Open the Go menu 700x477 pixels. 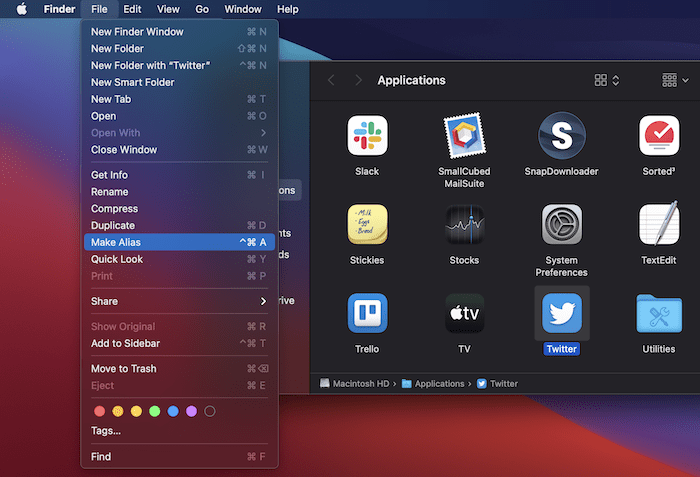pos(202,9)
